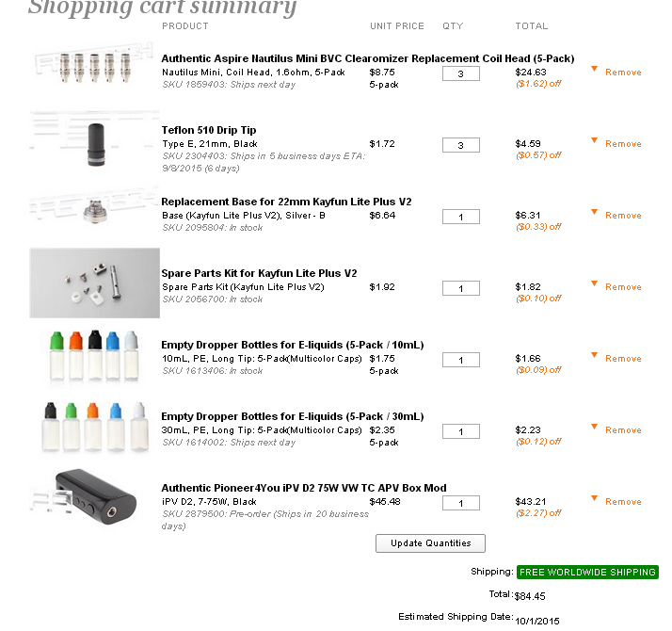The height and width of the screenshot is (631, 672).
Task: Open Aspire Nautilus coil head thumbnail
Action: click(x=93, y=67)
